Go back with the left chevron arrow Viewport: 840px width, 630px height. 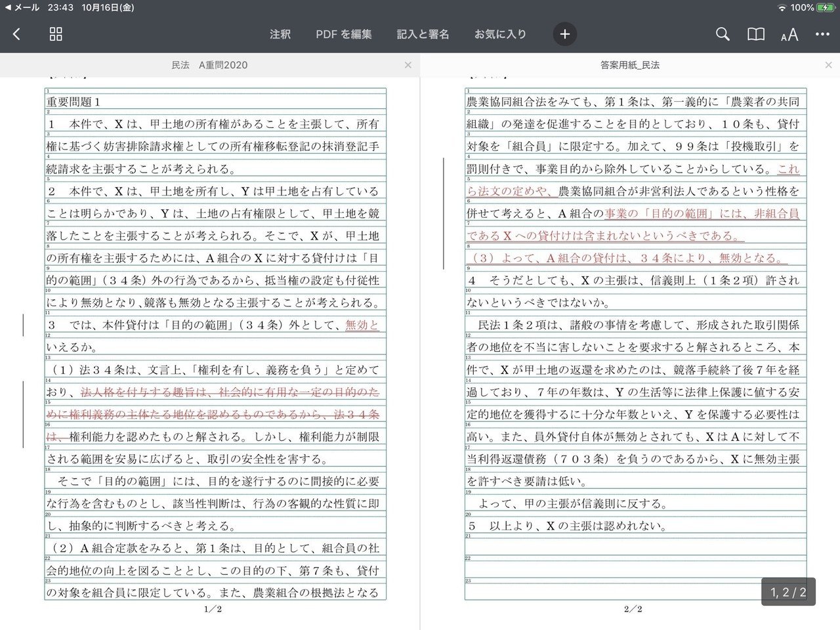pyautogui.click(x=16, y=34)
